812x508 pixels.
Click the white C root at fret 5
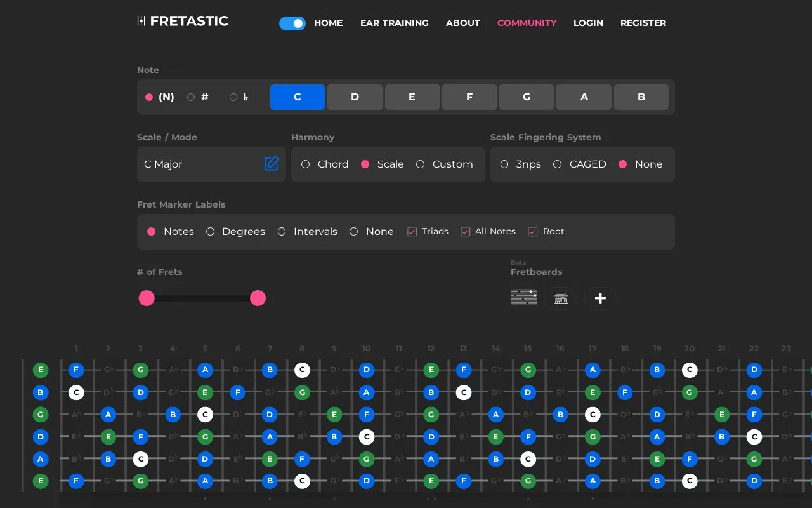tap(205, 415)
